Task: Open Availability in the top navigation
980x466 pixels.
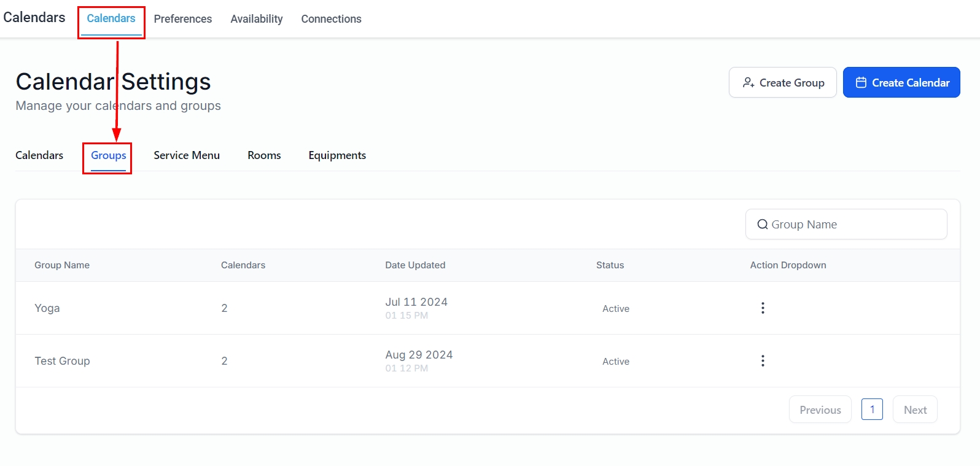Action: (x=257, y=19)
